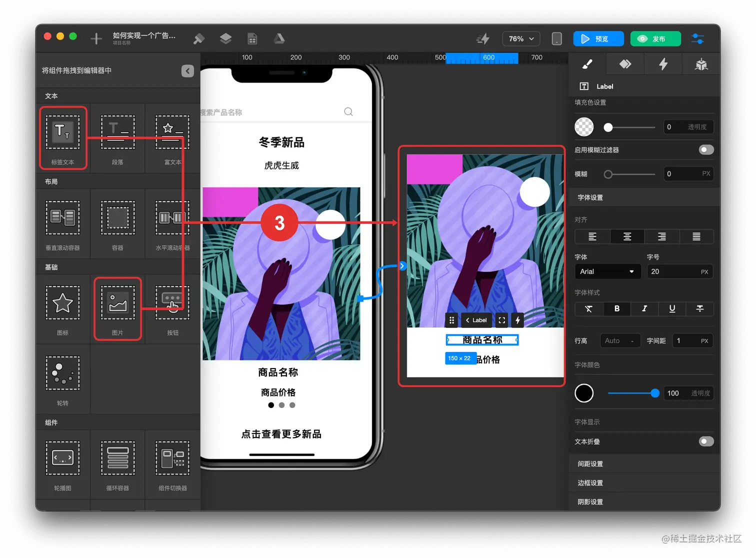
Task: Collapse the component panel with back arrow
Action: [187, 70]
